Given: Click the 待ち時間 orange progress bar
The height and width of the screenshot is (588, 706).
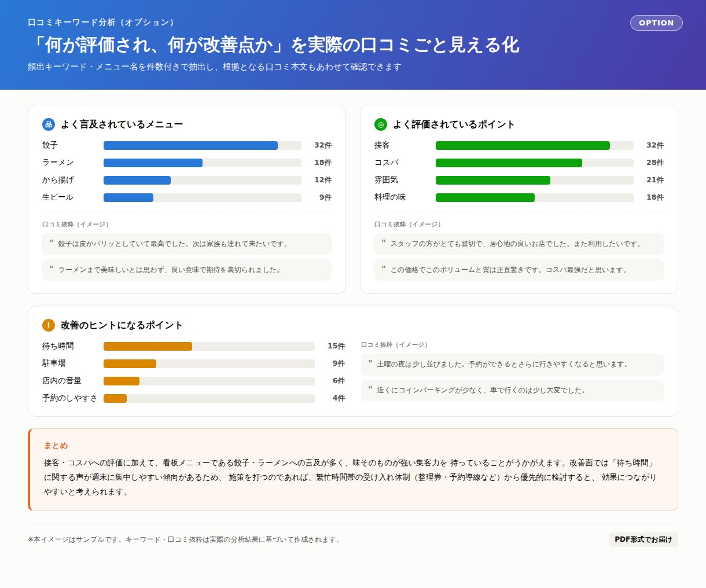Looking at the screenshot, I should [209, 347].
